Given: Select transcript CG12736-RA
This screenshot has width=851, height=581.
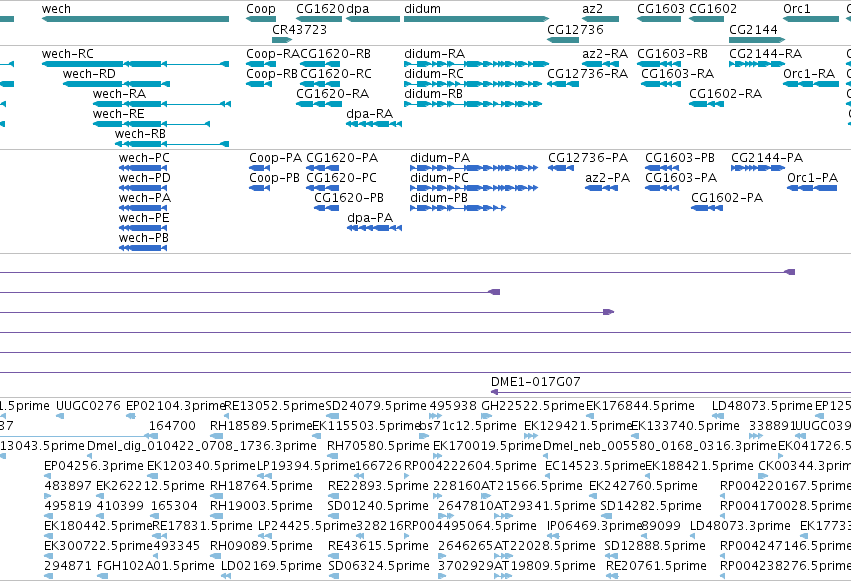Looking at the screenshot, I should 563,84.
